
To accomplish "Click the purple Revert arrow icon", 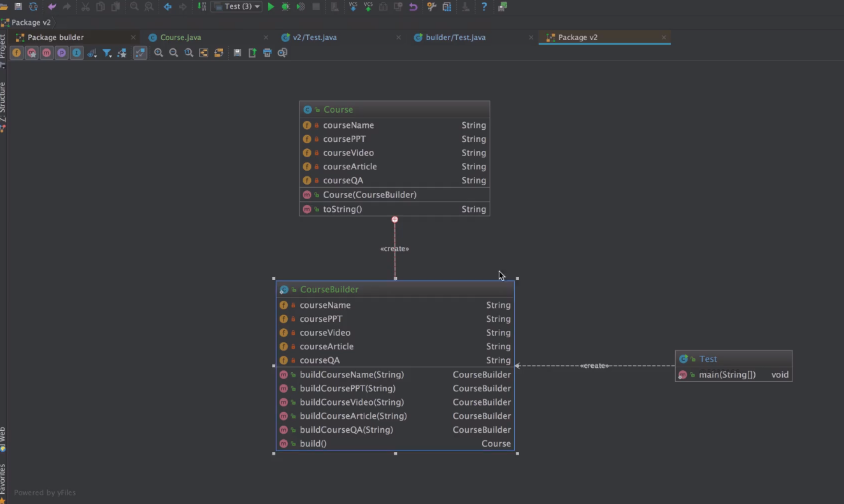I will [413, 6].
